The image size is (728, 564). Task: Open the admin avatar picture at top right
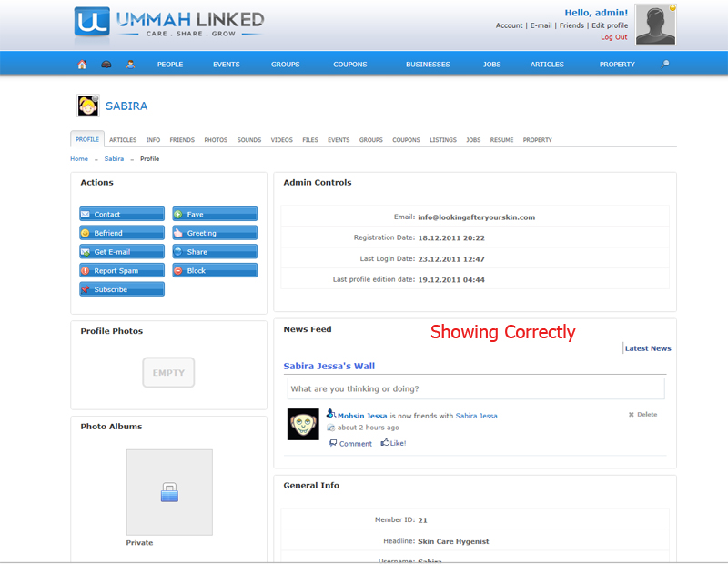click(x=655, y=25)
